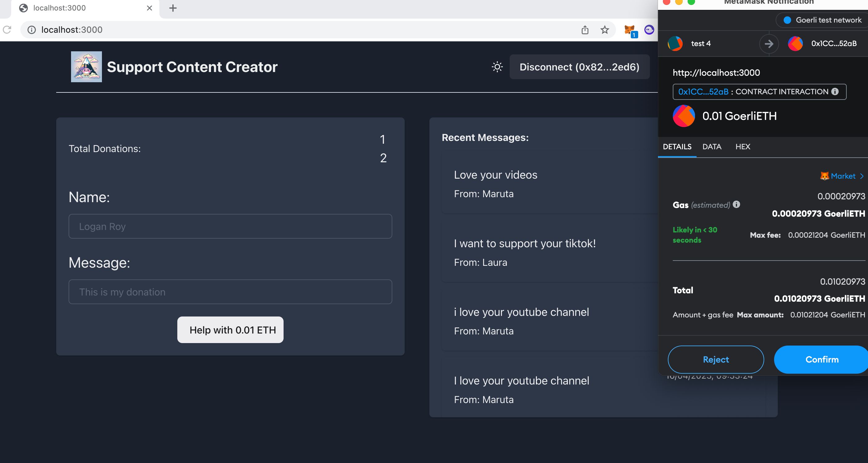
Task: Show gas estimated info icon
Action: [x=737, y=204]
